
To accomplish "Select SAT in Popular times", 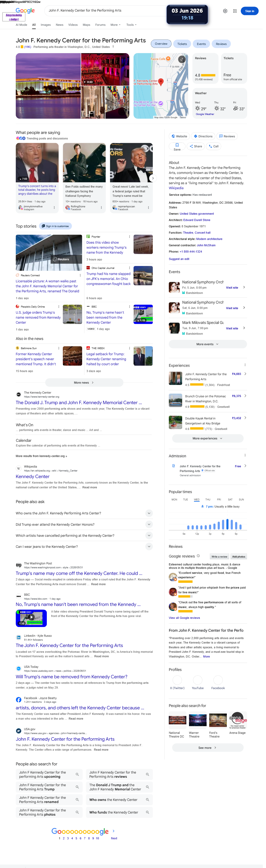I will pyautogui.click(x=230, y=499).
